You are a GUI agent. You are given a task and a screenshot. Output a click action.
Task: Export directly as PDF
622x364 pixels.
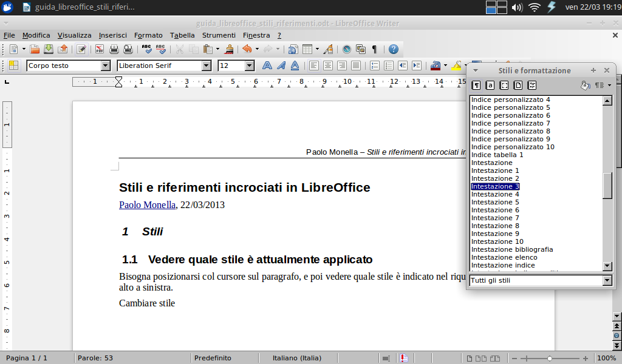[99, 49]
